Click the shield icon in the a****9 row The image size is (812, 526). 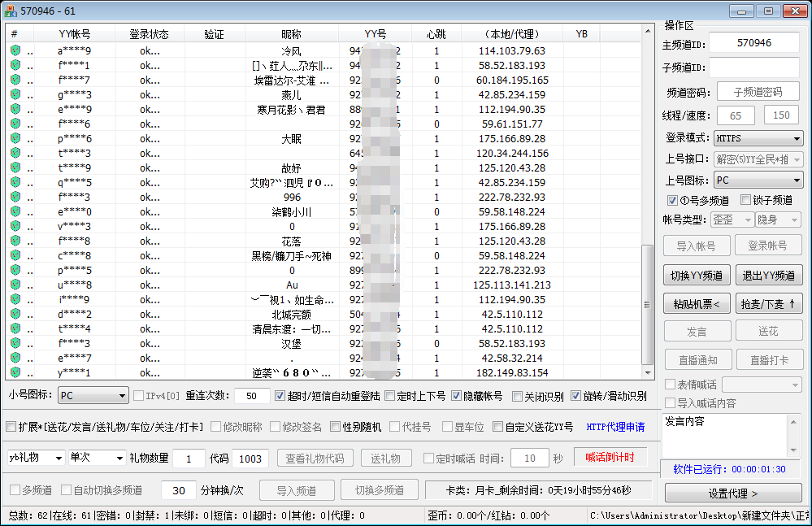click(x=15, y=50)
